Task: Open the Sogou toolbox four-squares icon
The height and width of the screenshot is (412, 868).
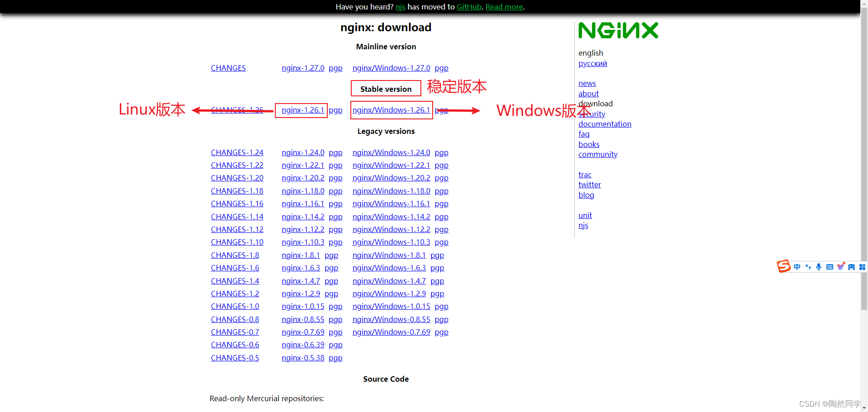Action: tap(862, 267)
